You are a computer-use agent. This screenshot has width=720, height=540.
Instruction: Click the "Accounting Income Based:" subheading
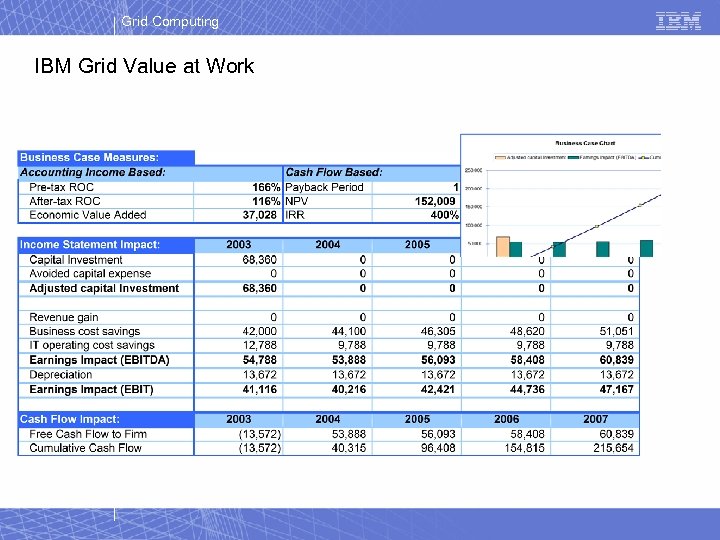pyautogui.click(x=92, y=172)
